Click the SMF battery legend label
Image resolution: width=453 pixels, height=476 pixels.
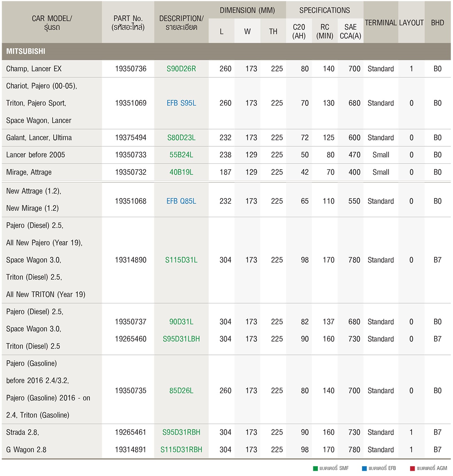coord(334,468)
